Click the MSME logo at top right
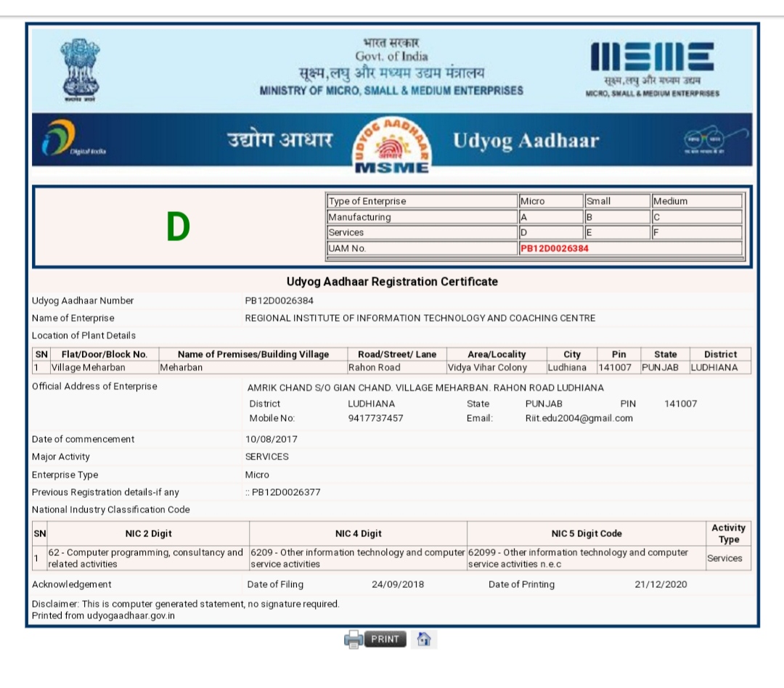 653,69
